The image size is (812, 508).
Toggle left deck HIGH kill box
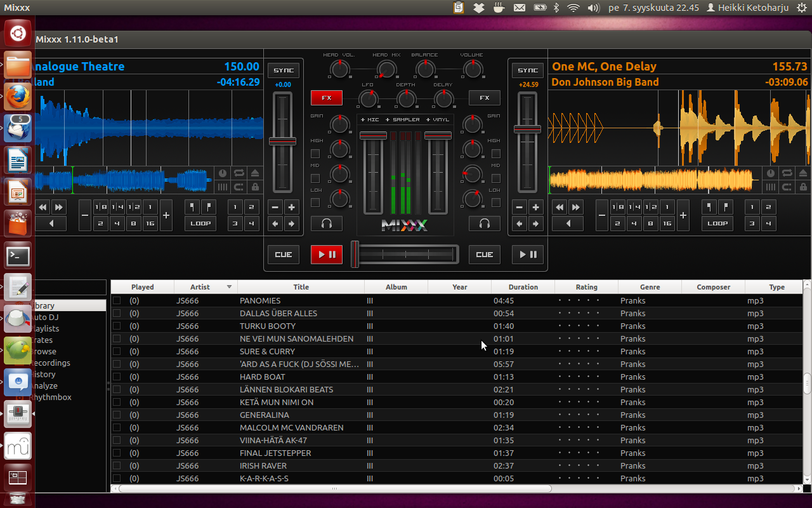point(315,154)
